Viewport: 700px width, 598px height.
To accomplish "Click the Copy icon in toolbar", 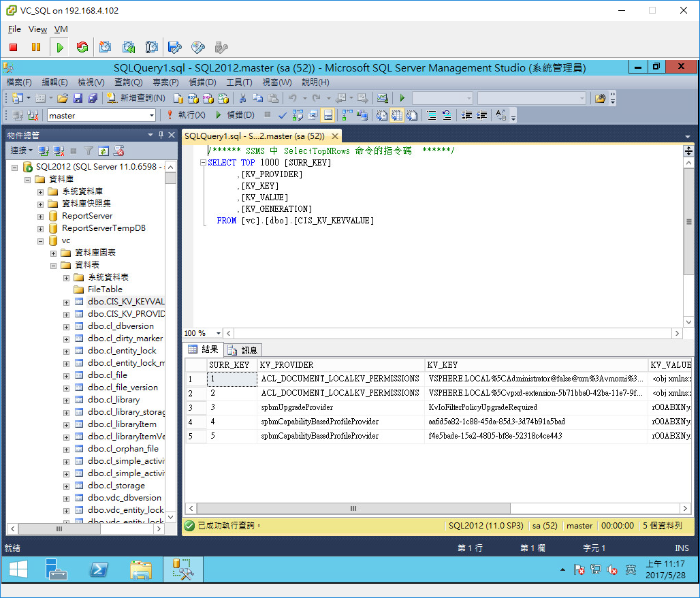I will [257, 98].
